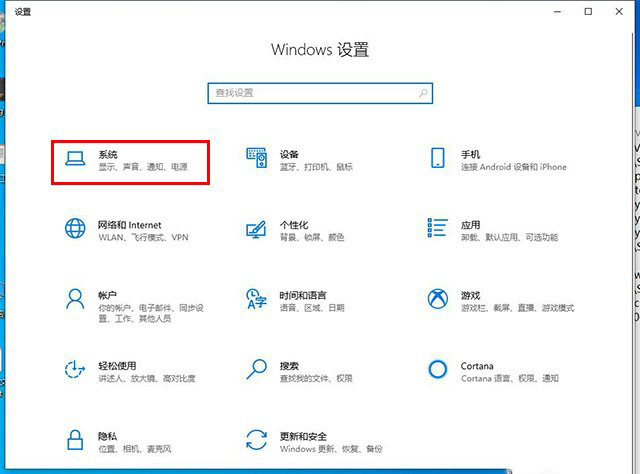This screenshot has height=474, width=640.
Task: Maximize the 设置 window
Action: click(x=588, y=12)
